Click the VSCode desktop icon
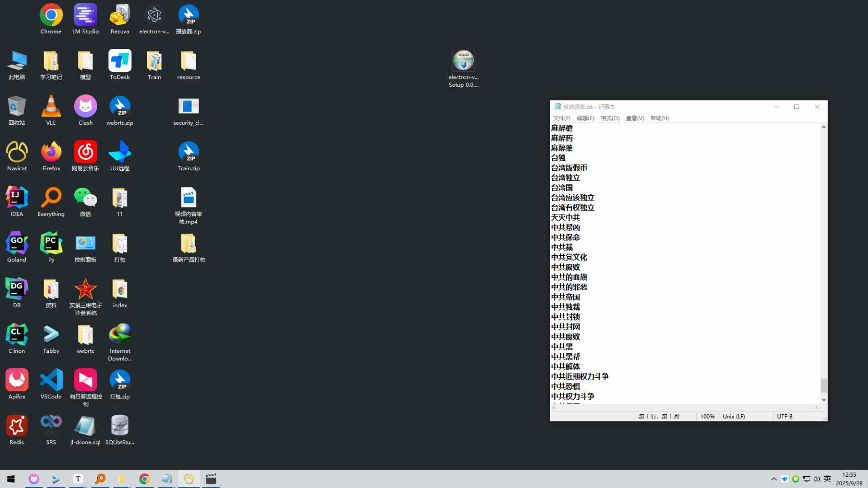The height and width of the screenshot is (488, 868). tap(51, 381)
